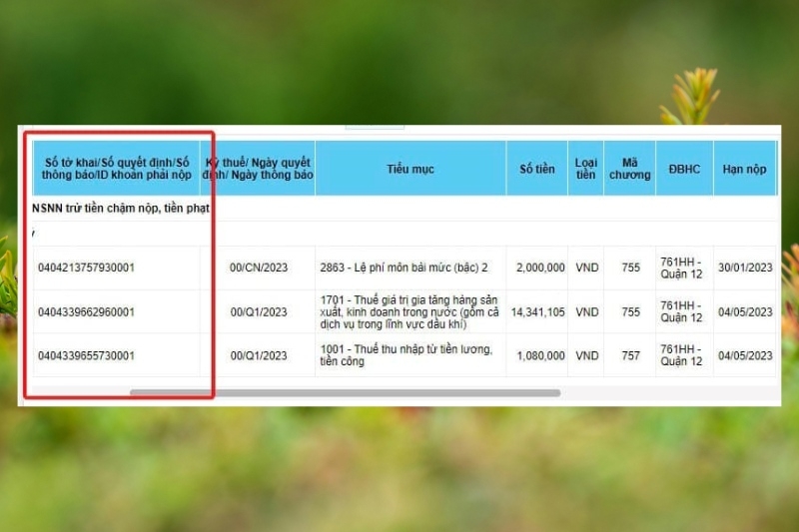Click '761HH - Quận 12' in the 14,341,105 row
The width and height of the screenshot is (799, 532).
[681, 311]
